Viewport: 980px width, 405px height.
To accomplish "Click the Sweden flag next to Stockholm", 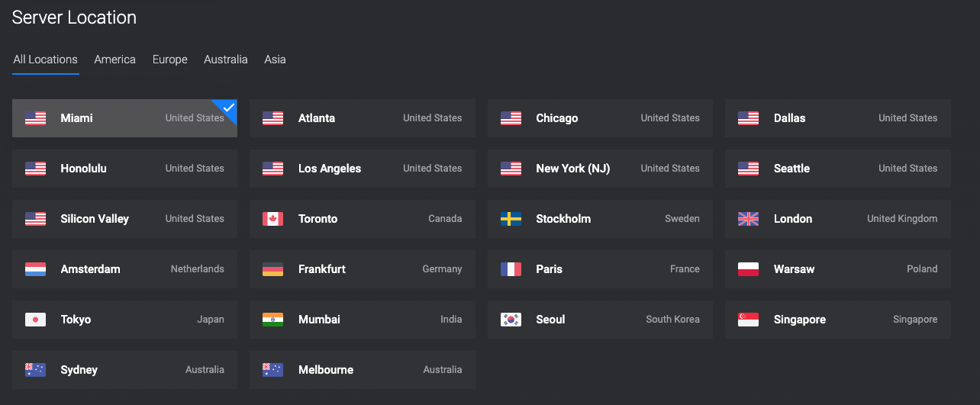I will (511, 219).
